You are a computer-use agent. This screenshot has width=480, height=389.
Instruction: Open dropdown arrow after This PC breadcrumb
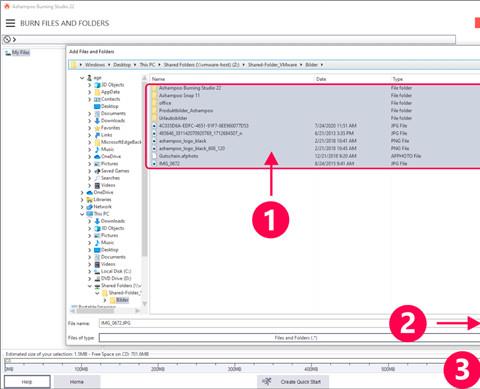(x=159, y=65)
